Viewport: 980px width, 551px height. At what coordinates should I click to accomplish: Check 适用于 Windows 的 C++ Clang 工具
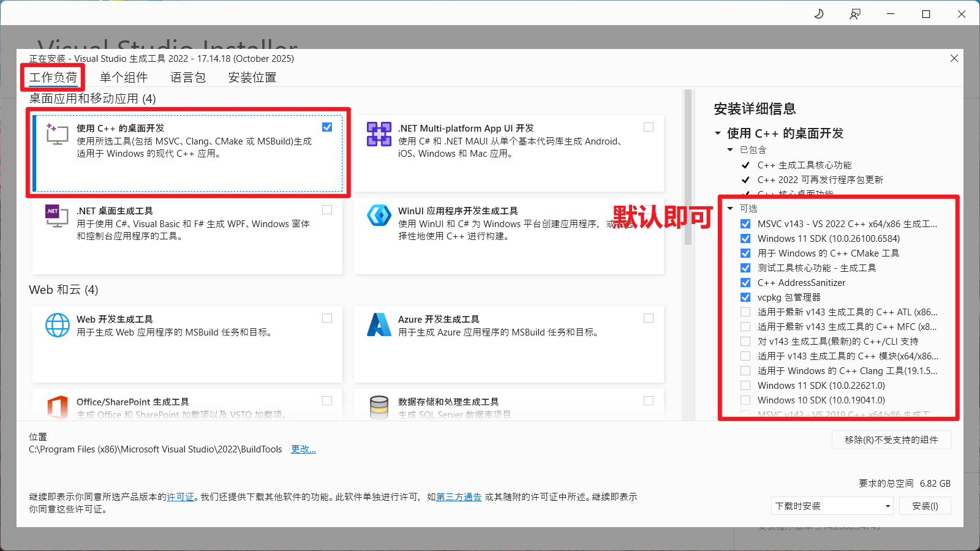(745, 371)
